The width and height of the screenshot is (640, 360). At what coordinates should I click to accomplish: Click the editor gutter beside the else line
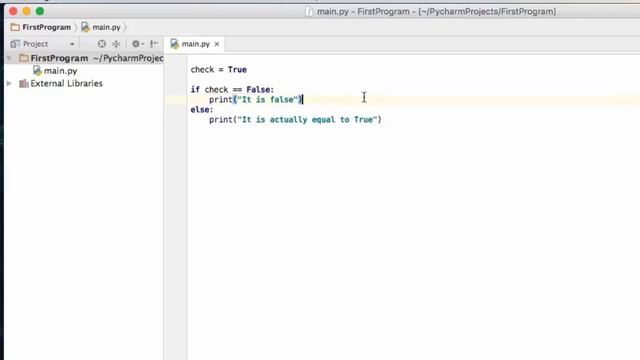(x=176, y=109)
